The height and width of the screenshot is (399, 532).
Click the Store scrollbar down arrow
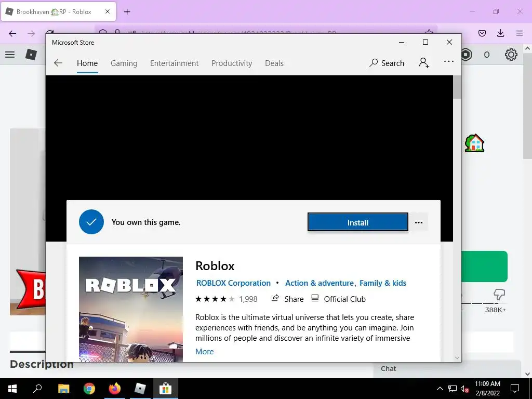click(x=457, y=357)
